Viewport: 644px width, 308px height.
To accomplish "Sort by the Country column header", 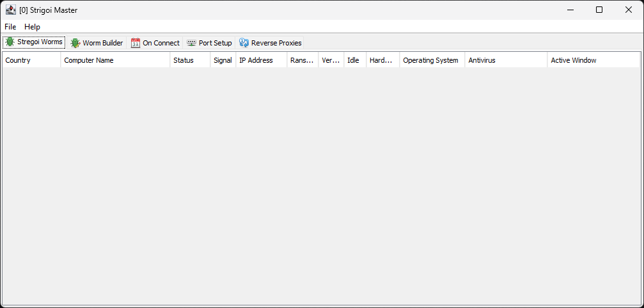I will (x=31, y=60).
